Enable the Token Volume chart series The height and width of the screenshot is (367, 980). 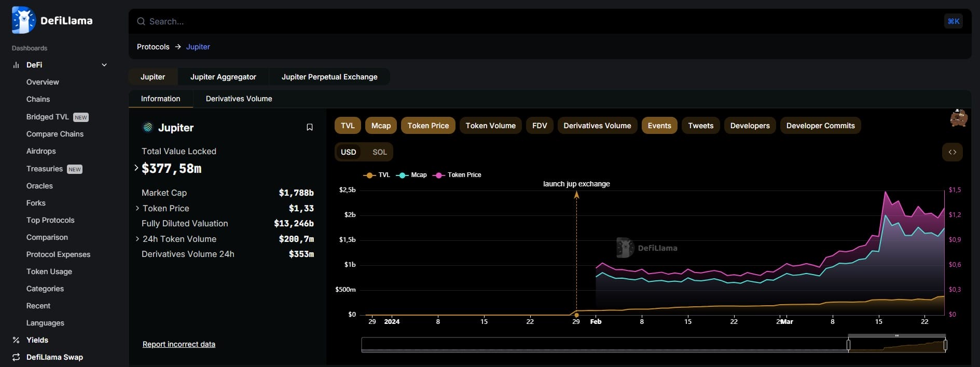[x=490, y=126]
